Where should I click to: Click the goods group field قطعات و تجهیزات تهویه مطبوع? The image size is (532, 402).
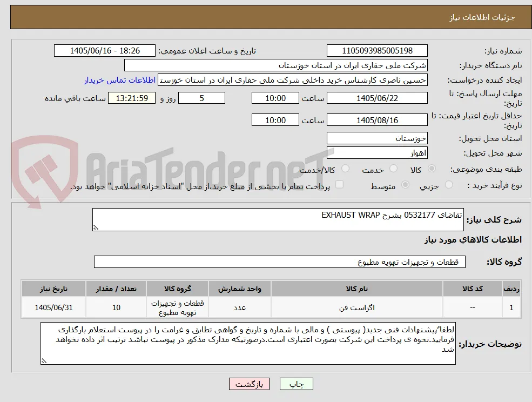tap(280, 262)
